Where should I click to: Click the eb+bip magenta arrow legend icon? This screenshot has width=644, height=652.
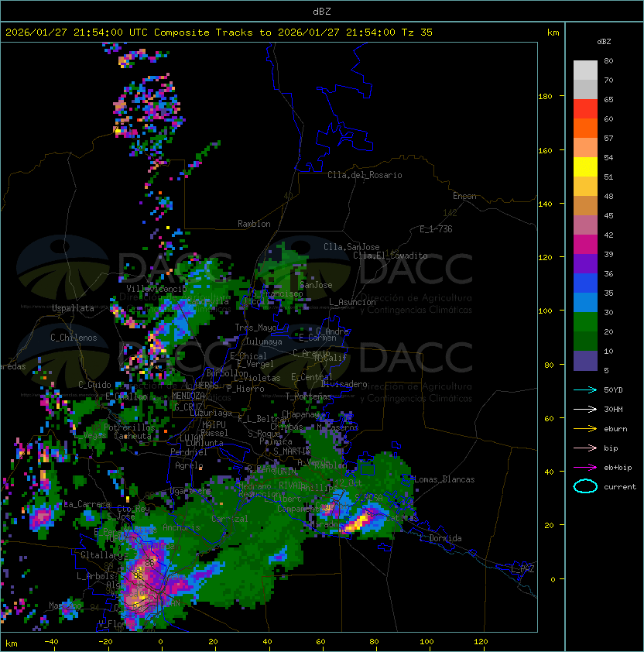585,468
